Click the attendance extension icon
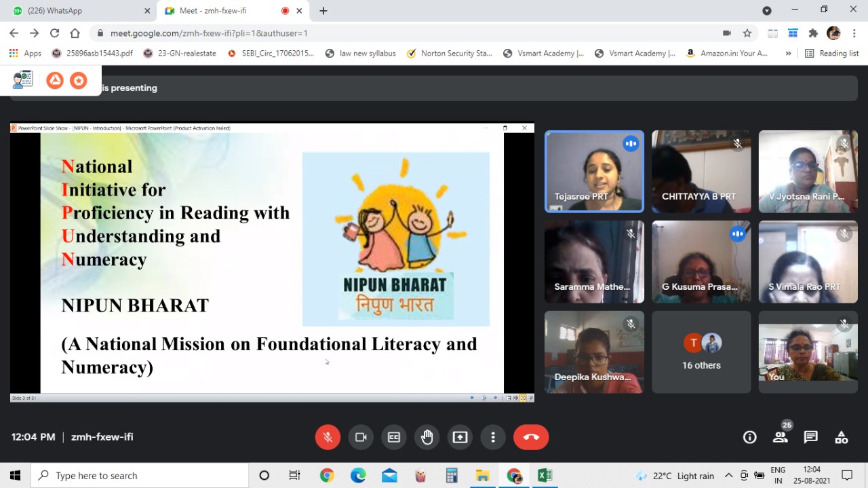This screenshot has width=868, height=488. coord(23,79)
